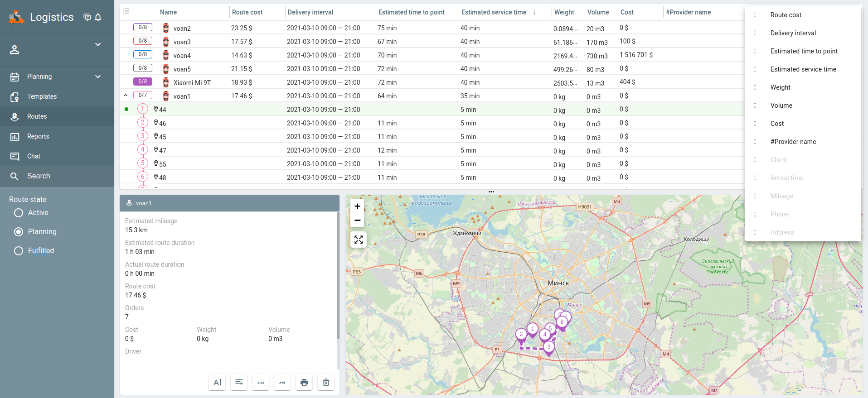Toggle map fullscreen mode
Image resolution: width=868 pixels, height=398 pixels.
[358, 240]
